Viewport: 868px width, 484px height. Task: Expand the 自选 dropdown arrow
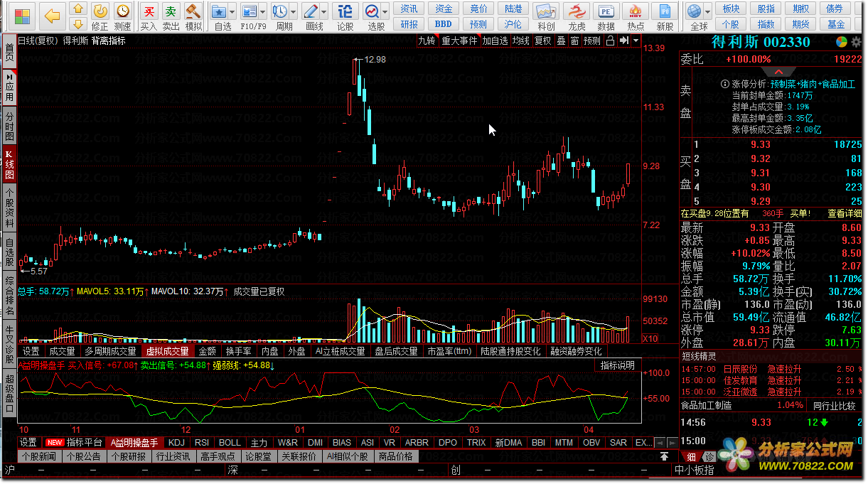(x=232, y=11)
